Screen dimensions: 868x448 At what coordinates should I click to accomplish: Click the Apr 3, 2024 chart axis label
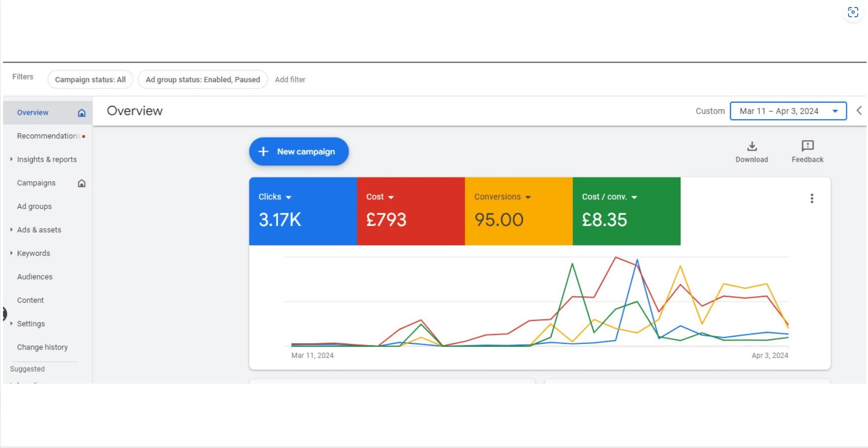pyautogui.click(x=769, y=355)
